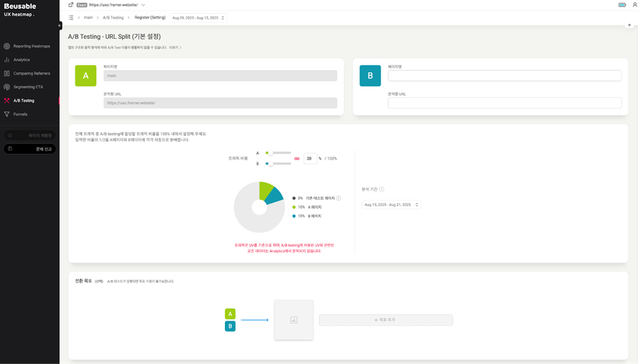Expand the site URL dropdown chevron

click(x=143, y=5)
